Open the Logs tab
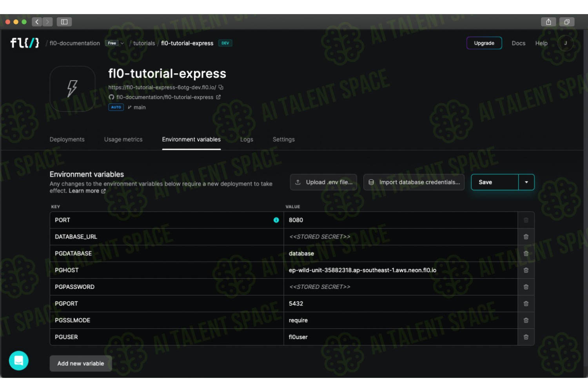This screenshot has height=392, width=588. 247,139
